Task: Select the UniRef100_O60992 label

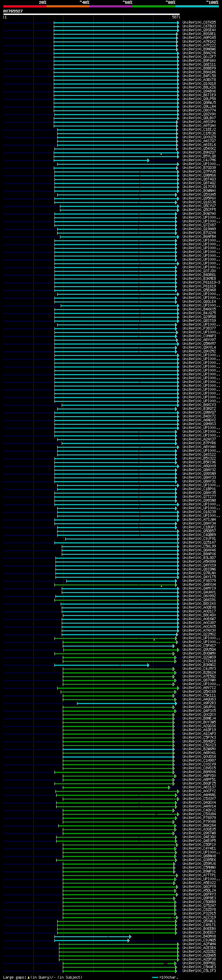Action: pos(199,596)
